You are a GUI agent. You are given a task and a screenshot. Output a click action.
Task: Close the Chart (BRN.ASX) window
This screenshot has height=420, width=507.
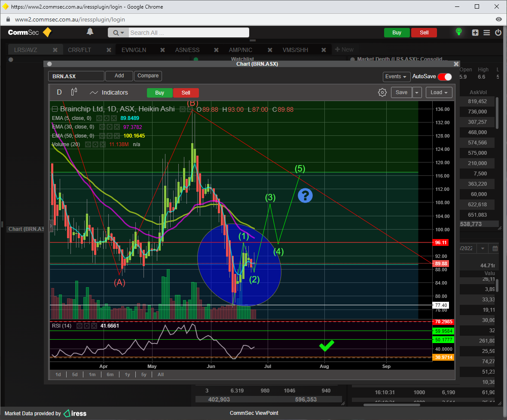(x=456, y=64)
